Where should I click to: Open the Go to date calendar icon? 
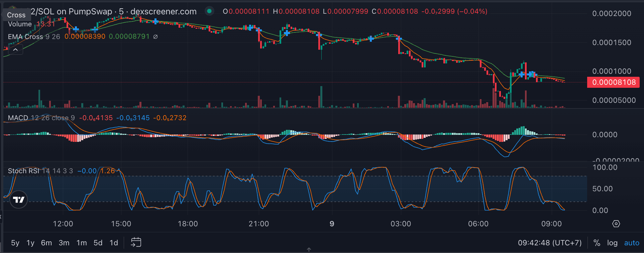pos(136,242)
